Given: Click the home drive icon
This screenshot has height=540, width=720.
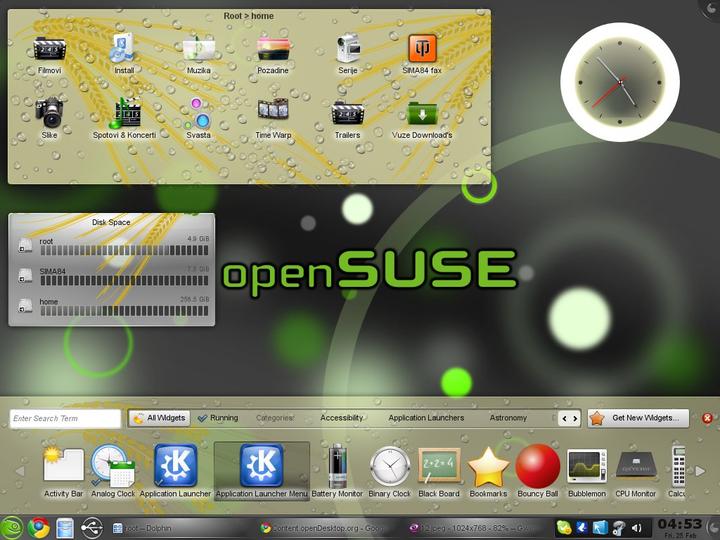Looking at the screenshot, I should [25, 306].
